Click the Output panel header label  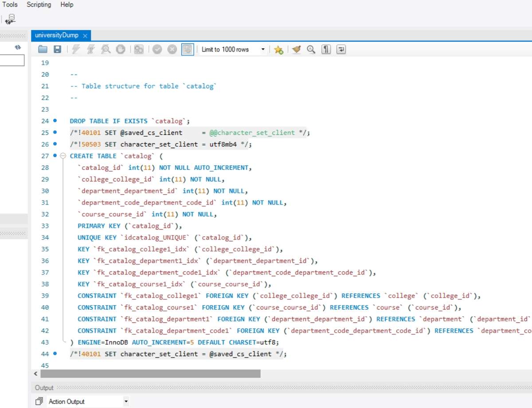point(44,388)
